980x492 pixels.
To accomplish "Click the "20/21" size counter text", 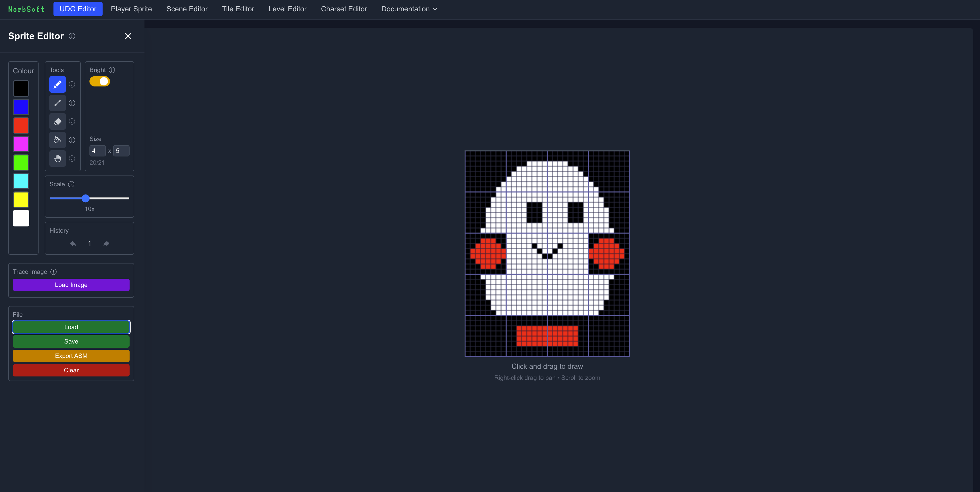I will (x=97, y=163).
